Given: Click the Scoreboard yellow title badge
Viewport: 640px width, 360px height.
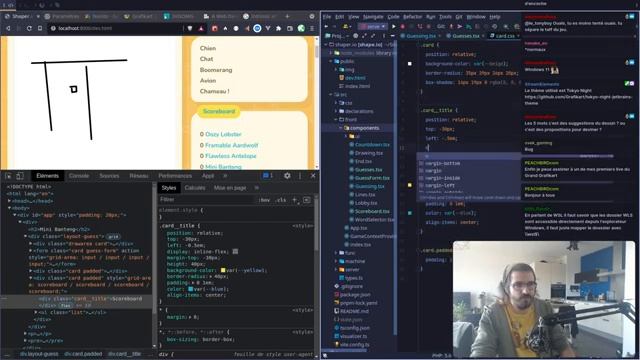Looking at the screenshot, I should [219, 111].
